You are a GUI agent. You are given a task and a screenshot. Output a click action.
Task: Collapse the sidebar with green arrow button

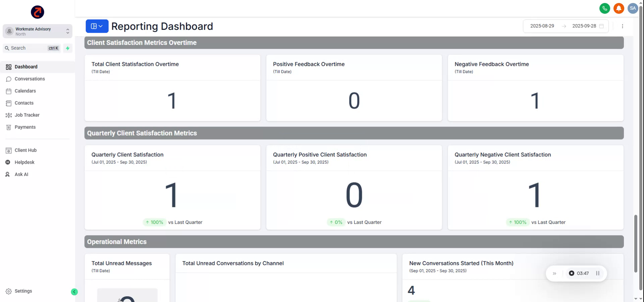click(74, 292)
